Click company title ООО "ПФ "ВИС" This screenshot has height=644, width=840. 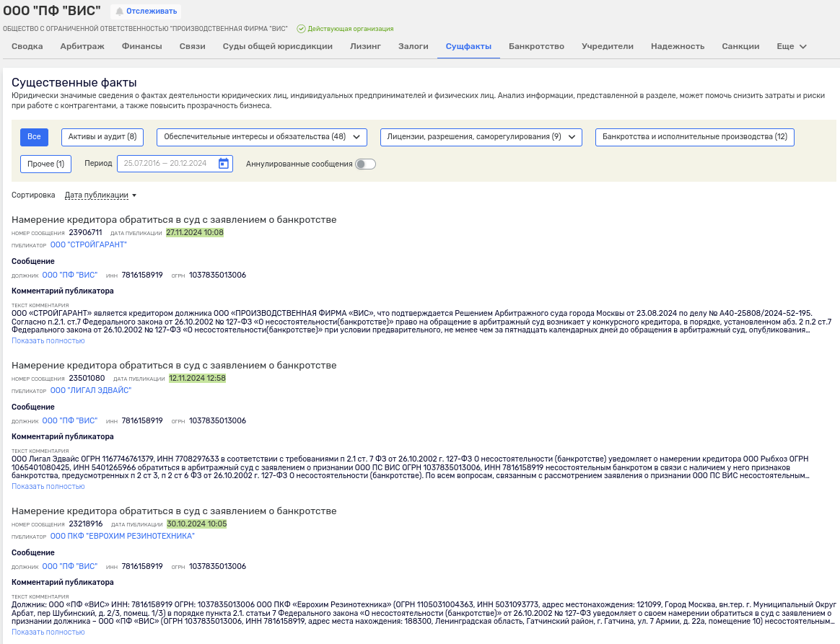click(52, 10)
